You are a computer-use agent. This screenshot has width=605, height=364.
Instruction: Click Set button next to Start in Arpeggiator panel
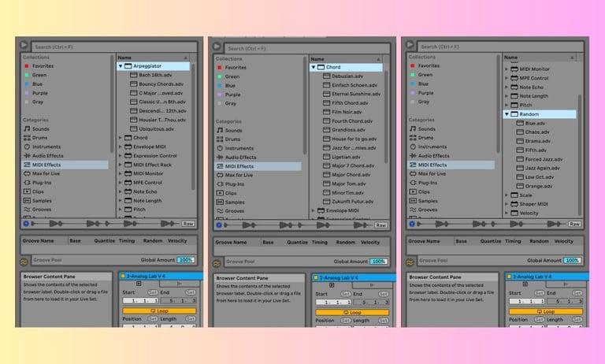tap(153, 292)
